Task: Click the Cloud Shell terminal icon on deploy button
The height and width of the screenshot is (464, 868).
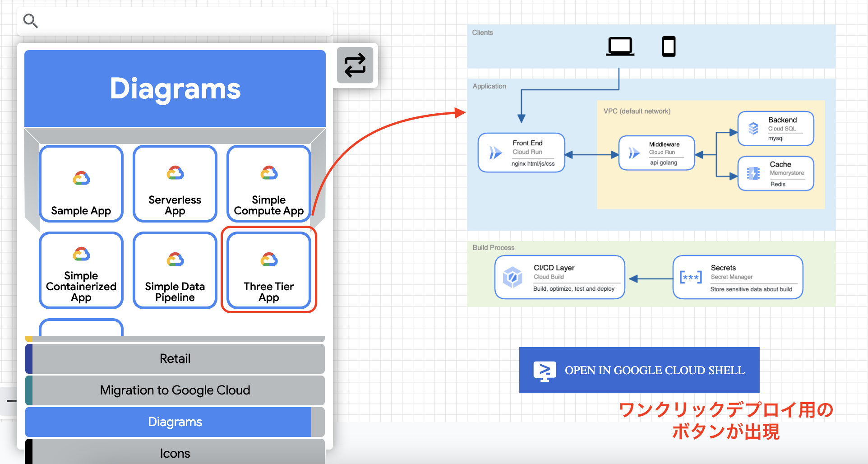Action: [x=544, y=370]
